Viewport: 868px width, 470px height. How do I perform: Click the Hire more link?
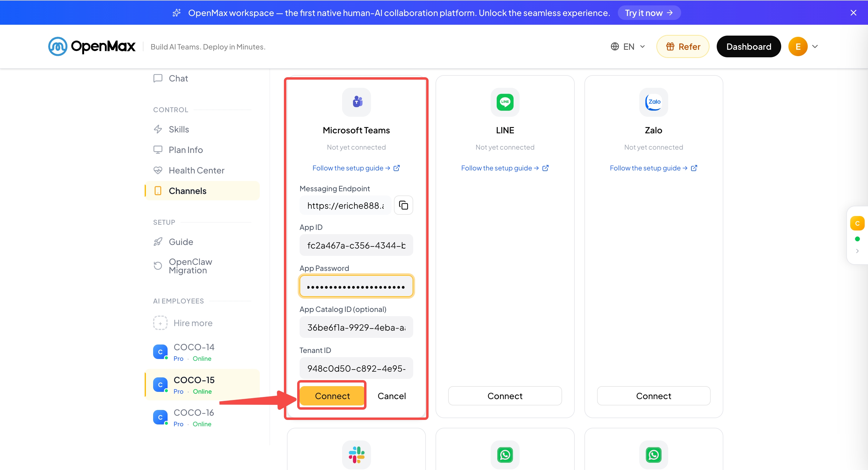[x=193, y=323]
